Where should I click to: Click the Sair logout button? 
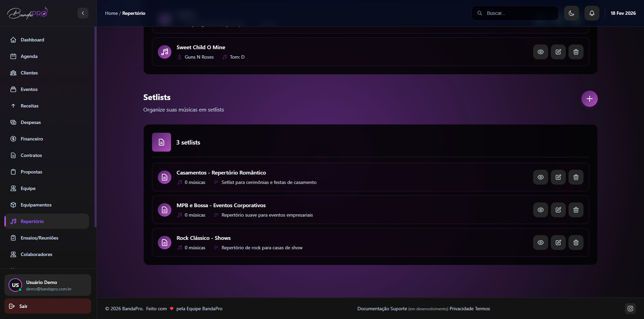(x=47, y=306)
